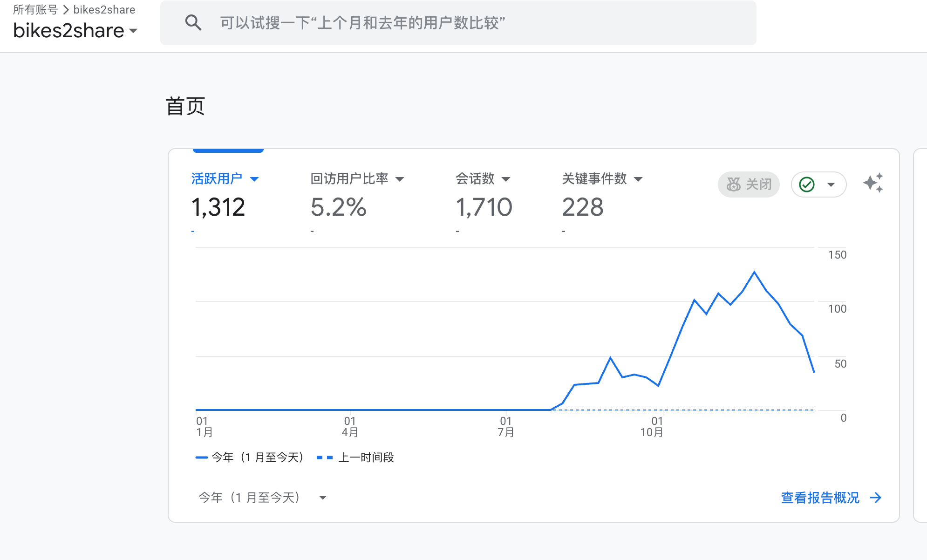This screenshot has width=927, height=560.
Task: Click the medal icon in the 关闭 button
Action: click(734, 184)
